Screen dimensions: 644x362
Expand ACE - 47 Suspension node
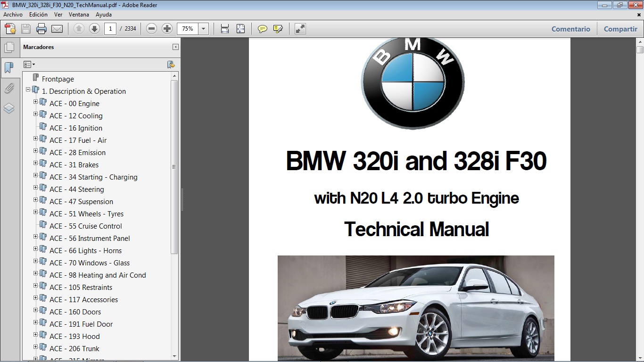click(36, 199)
